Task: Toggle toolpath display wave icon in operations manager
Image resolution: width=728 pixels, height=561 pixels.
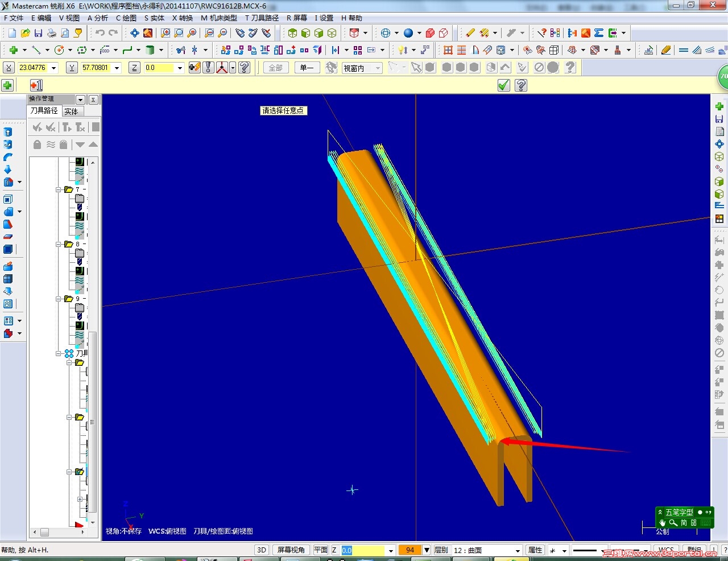Action: tap(51, 145)
